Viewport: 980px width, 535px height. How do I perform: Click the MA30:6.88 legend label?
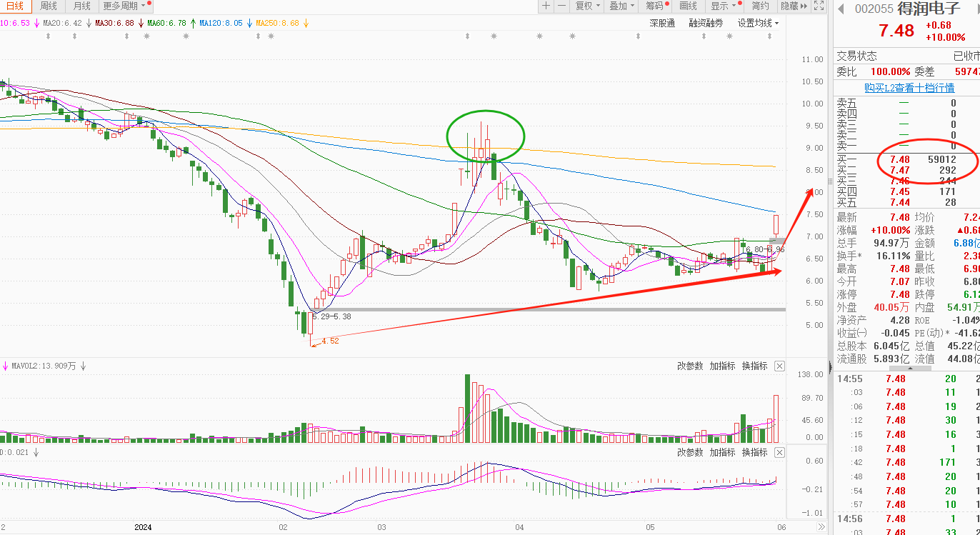[115, 23]
